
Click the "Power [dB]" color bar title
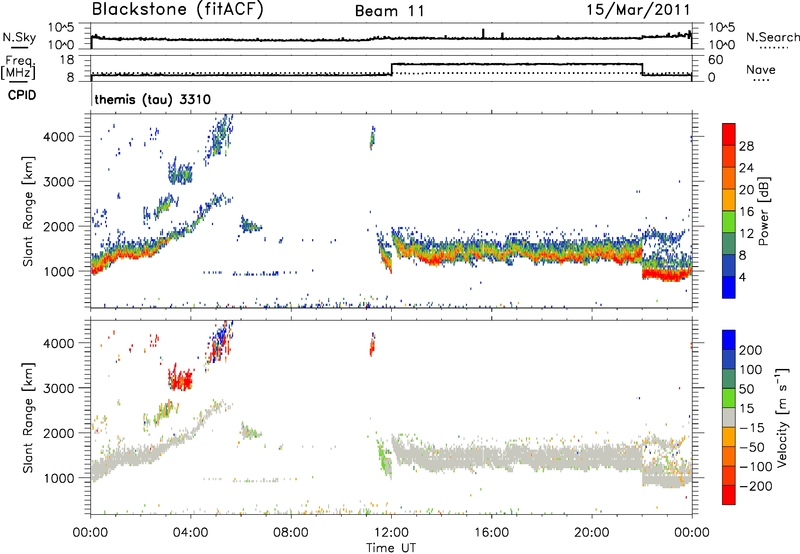click(x=763, y=211)
